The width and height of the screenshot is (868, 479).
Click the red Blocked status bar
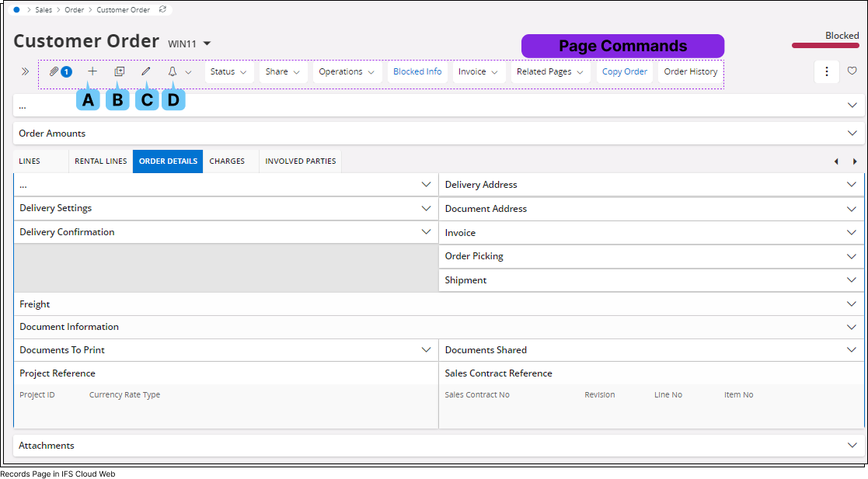coord(825,45)
